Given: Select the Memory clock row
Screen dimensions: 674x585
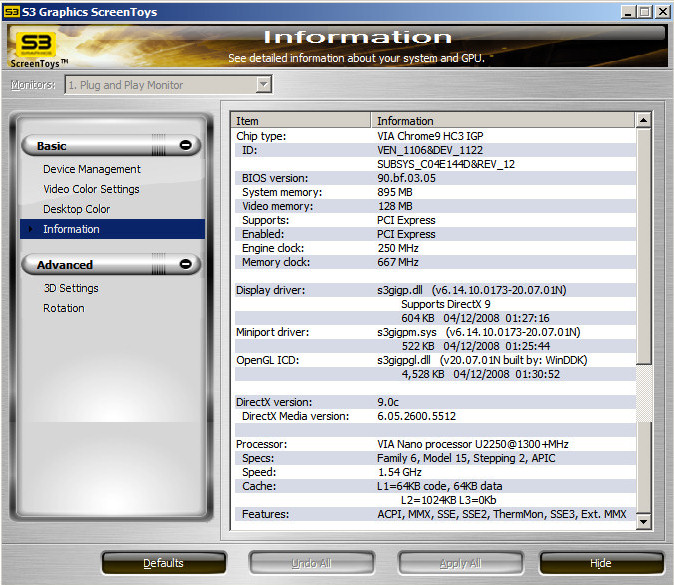Looking at the screenshot, I should point(435,262).
